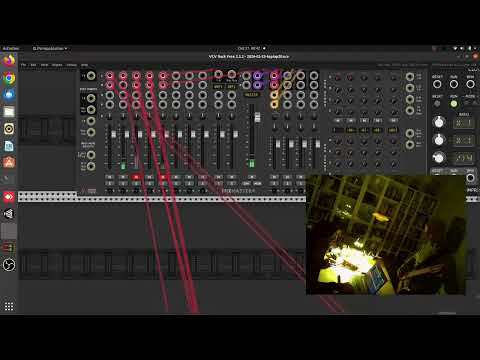Open LibreOffice Writer from the dock

coord(9,146)
